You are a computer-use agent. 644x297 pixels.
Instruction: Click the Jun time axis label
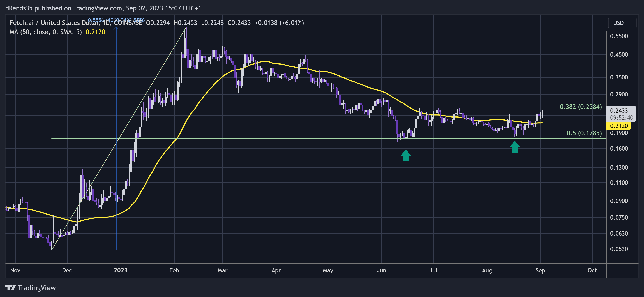coord(382,271)
